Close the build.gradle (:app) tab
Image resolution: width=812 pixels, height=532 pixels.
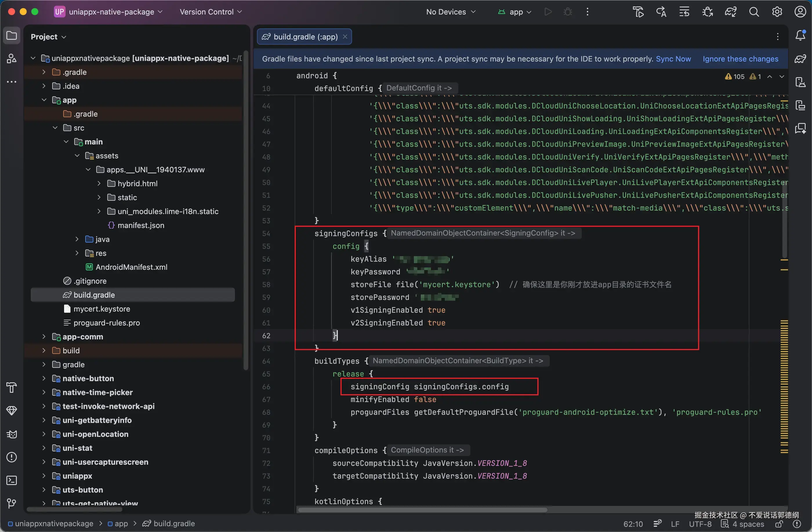click(x=345, y=37)
